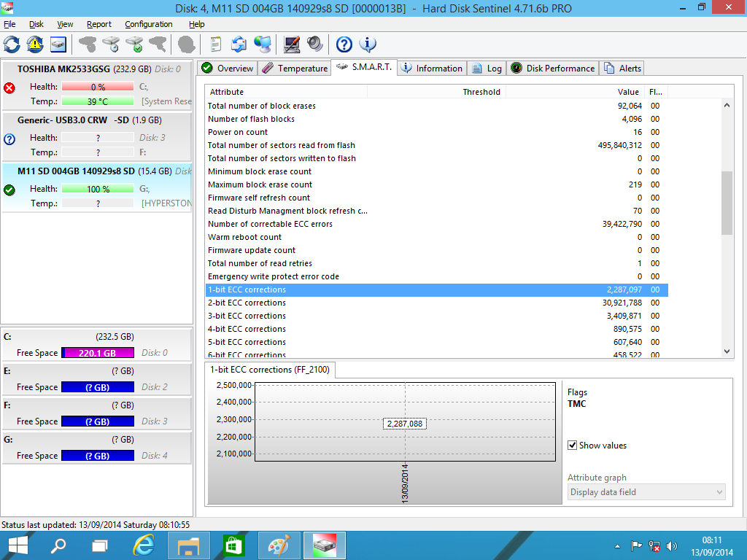Screen dimensions: 747x560
Task: Click the Windows Start button
Action: click(x=18, y=545)
